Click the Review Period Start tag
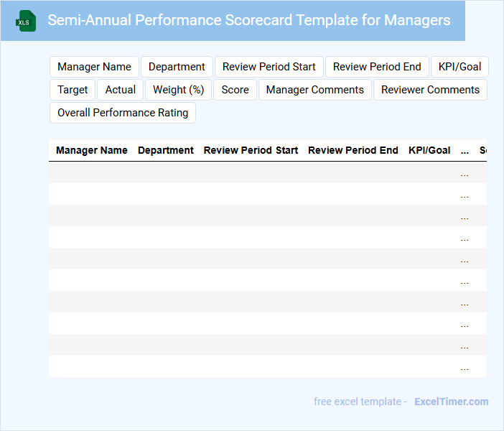Screen dimensions: 504x431 269,67
